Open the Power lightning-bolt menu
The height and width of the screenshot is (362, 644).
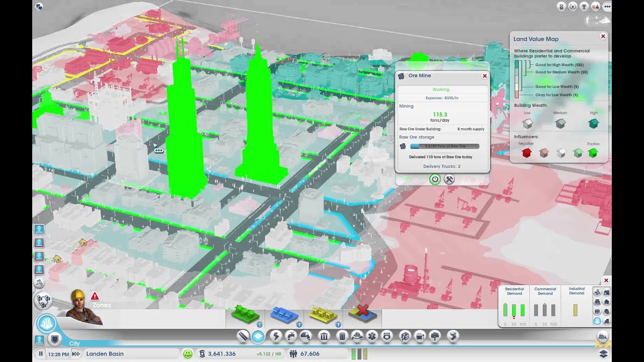[x=276, y=336]
